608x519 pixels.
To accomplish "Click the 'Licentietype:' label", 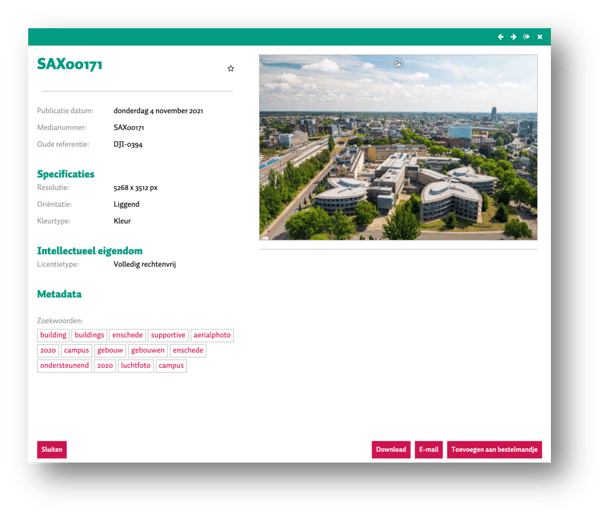I will (58, 265).
